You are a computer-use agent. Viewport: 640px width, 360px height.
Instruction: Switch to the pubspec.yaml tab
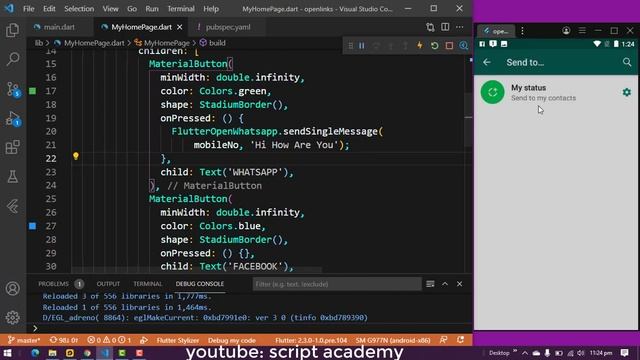(x=228, y=27)
